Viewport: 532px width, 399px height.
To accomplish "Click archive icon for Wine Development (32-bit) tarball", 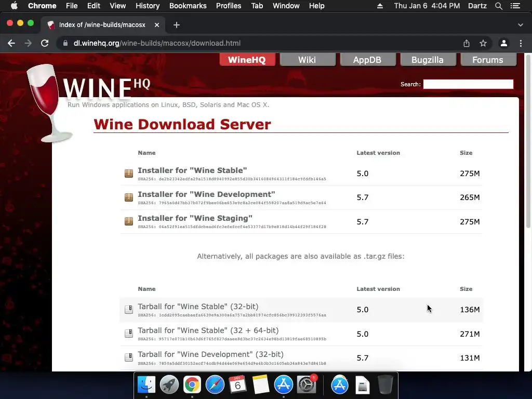I will 129,357.
